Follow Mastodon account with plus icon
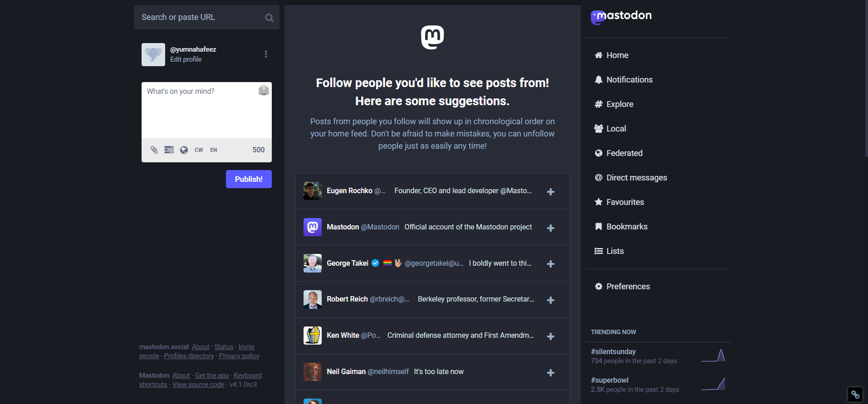This screenshot has height=404, width=868. (x=550, y=228)
